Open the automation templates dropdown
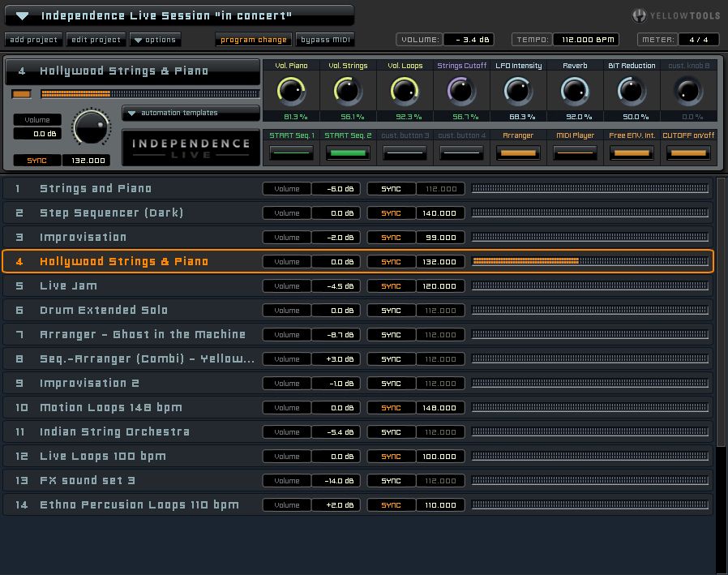This screenshot has width=728, height=575. click(191, 113)
